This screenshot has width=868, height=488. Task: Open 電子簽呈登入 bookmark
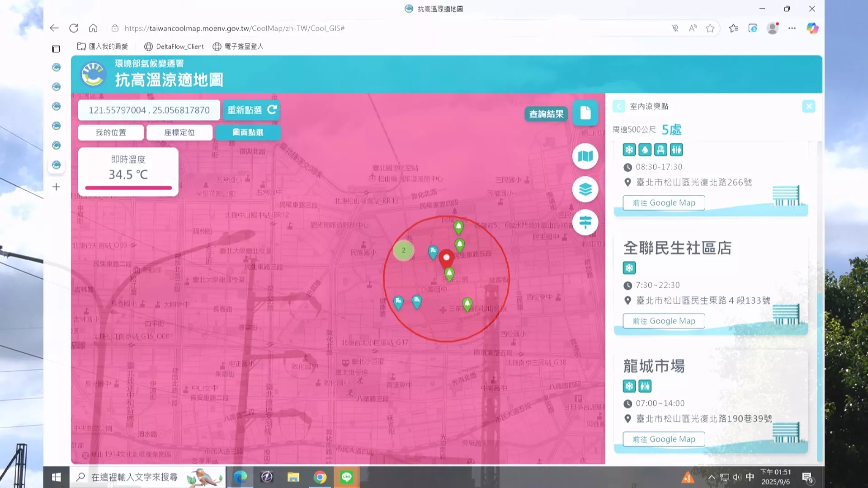tap(238, 47)
